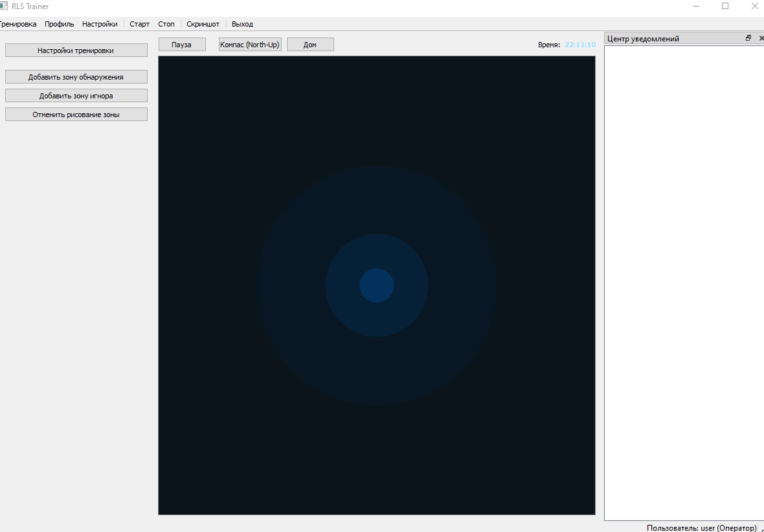Click Добавить зону игнора

76,96
